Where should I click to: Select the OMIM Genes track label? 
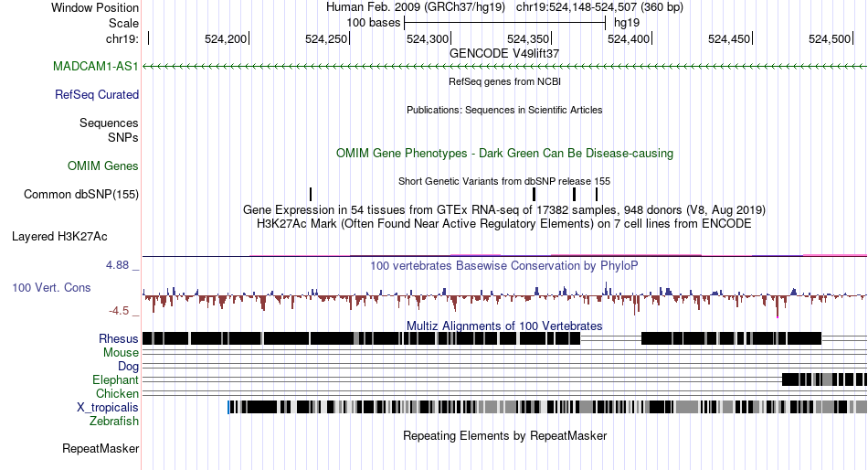pyautogui.click(x=103, y=166)
